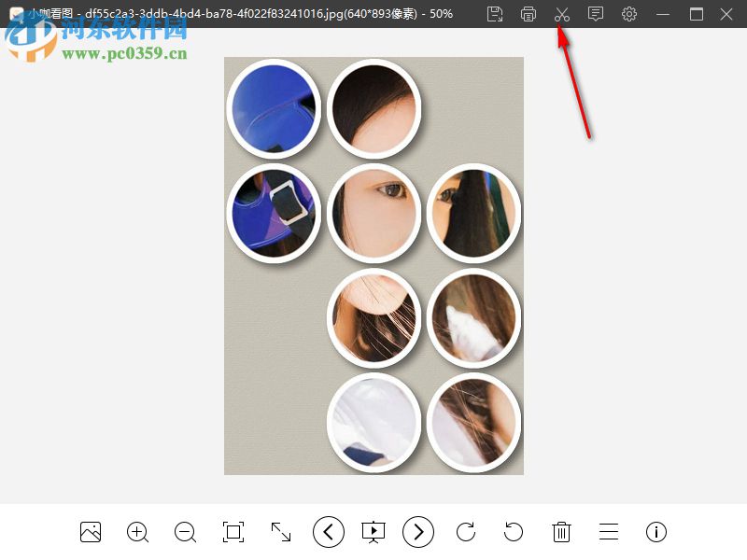Zoom in with the plus magnifier
Viewport: 747px width, 560px height.
click(x=137, y=532)
